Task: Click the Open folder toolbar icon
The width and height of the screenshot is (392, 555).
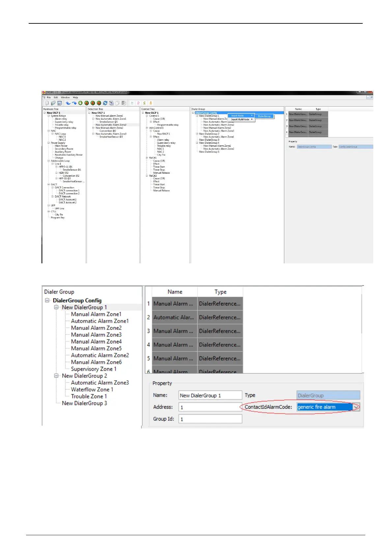Action: coord(53,103)
